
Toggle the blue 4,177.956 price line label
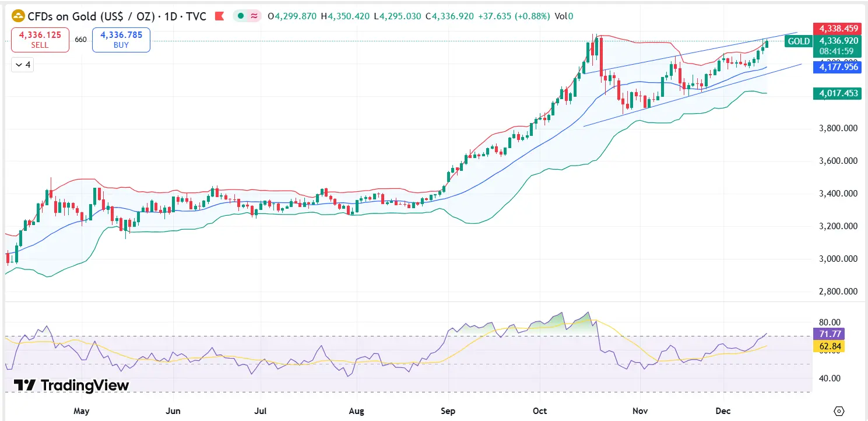[837, 67]
